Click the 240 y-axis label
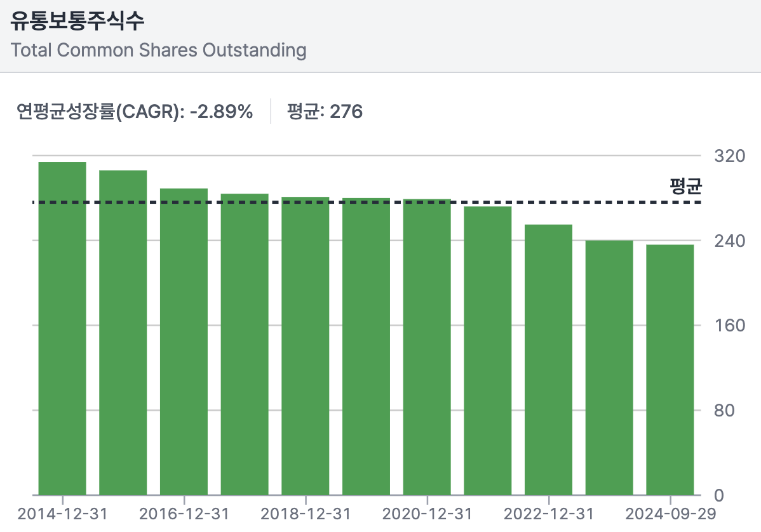The width and height of the screenshot is (761, 532). click(x=729, y=241)
